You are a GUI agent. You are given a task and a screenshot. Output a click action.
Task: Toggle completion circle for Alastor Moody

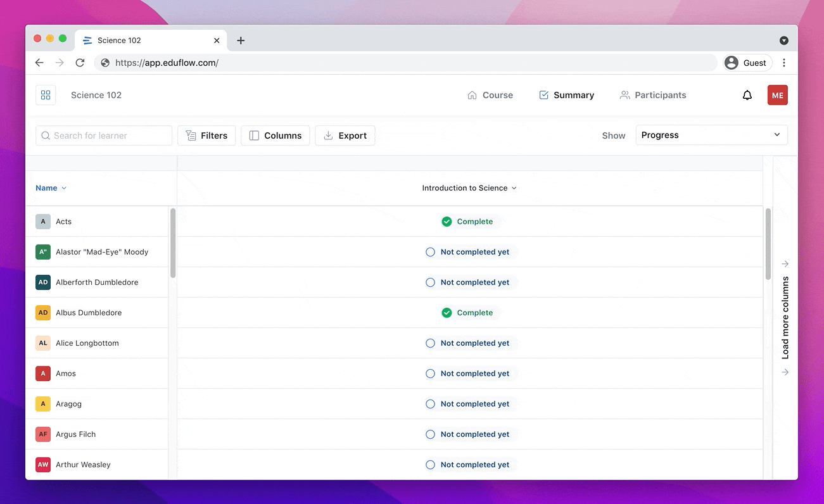[x=430, y=251]
